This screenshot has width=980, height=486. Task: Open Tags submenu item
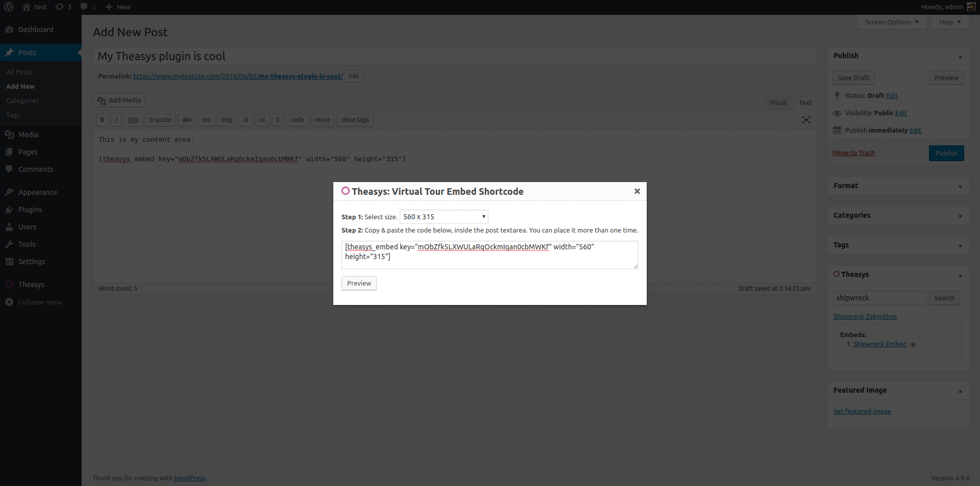point(13,115)
